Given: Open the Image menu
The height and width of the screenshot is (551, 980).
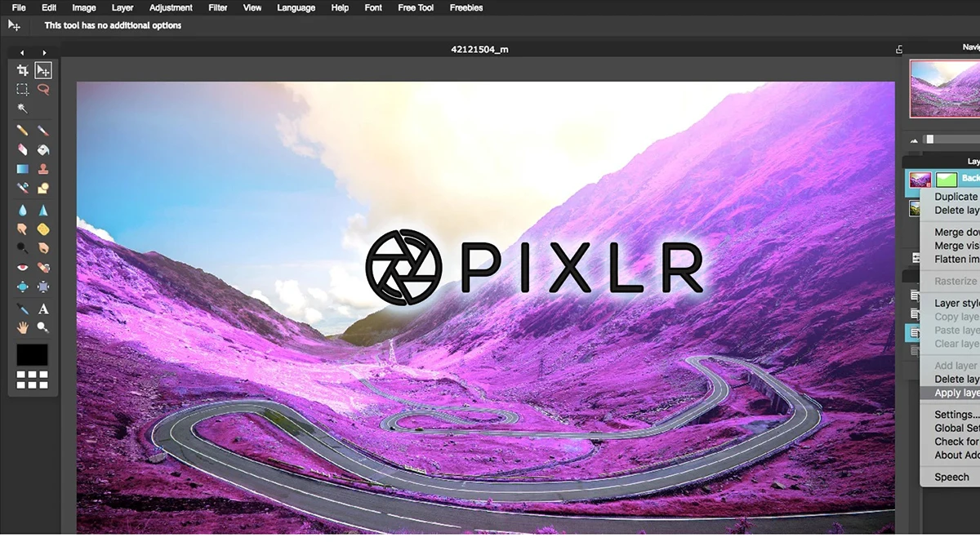Looking at the screenshot, I should pyautogui.click(x=84, y=7).
